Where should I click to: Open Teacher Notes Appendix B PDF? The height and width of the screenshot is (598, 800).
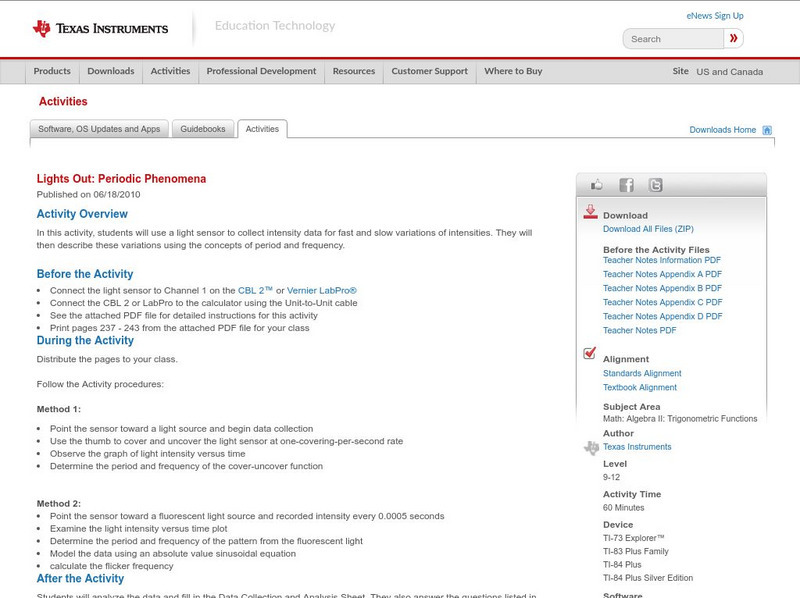tap(663, 287)
